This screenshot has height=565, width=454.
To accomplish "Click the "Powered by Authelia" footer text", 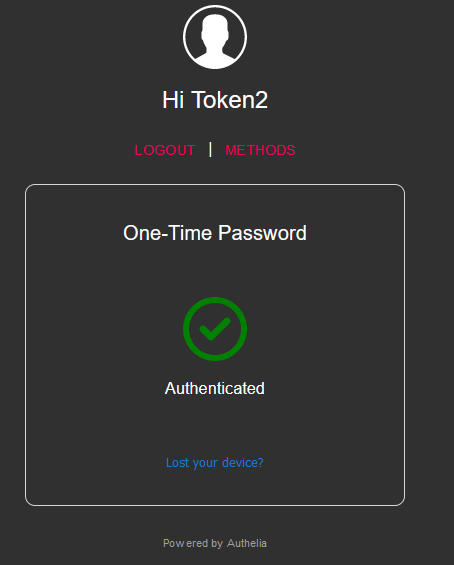I will 215,543.
